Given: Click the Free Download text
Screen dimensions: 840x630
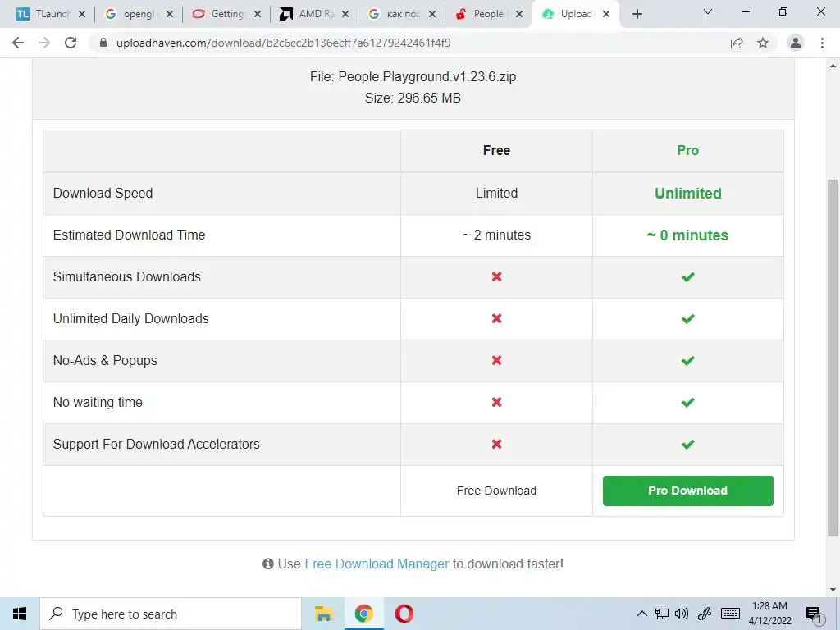Looking at the screenshot, I should pos(496,491).
